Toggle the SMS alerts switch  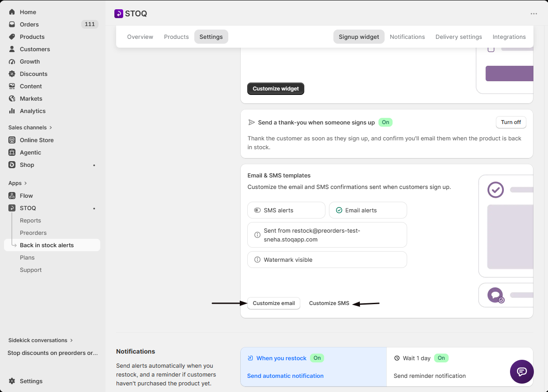click(257, 210)
